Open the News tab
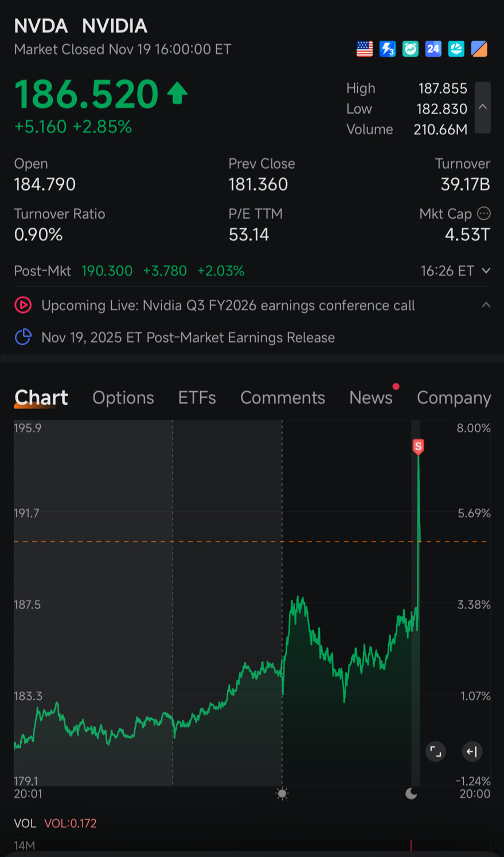Viewport: 504px width, 857px height. coord(371,398)
